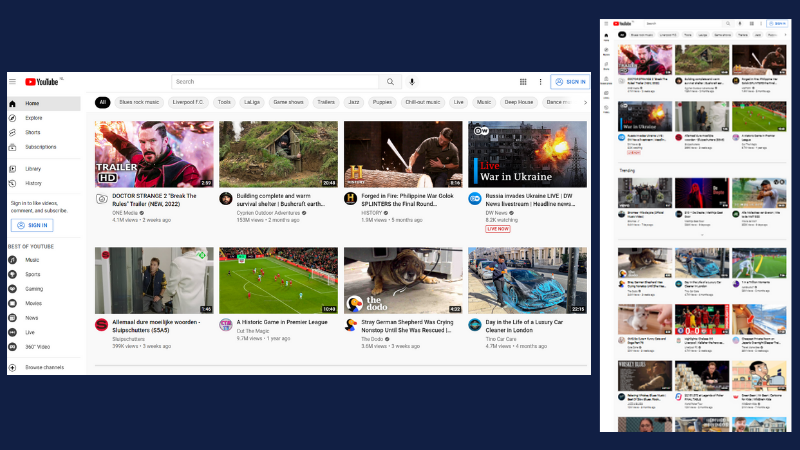Open the settings three-dot menu

(540, 82)
